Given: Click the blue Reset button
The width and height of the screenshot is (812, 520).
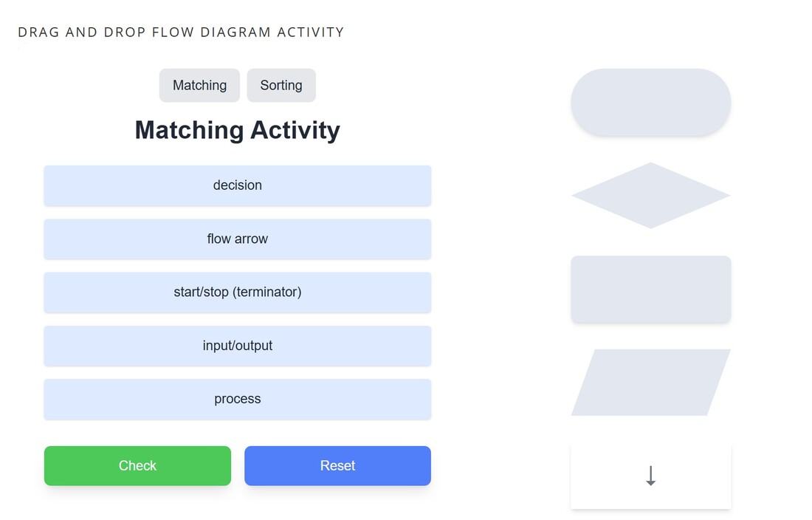Looking at the screenshot, I should tap(337, 465).
